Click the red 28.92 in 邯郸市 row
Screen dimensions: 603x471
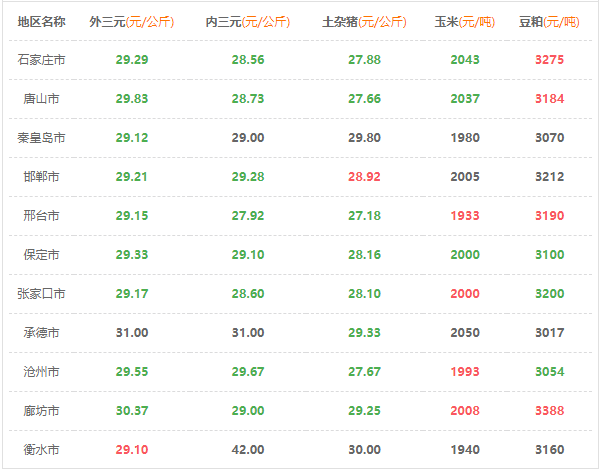coord(364,177)
